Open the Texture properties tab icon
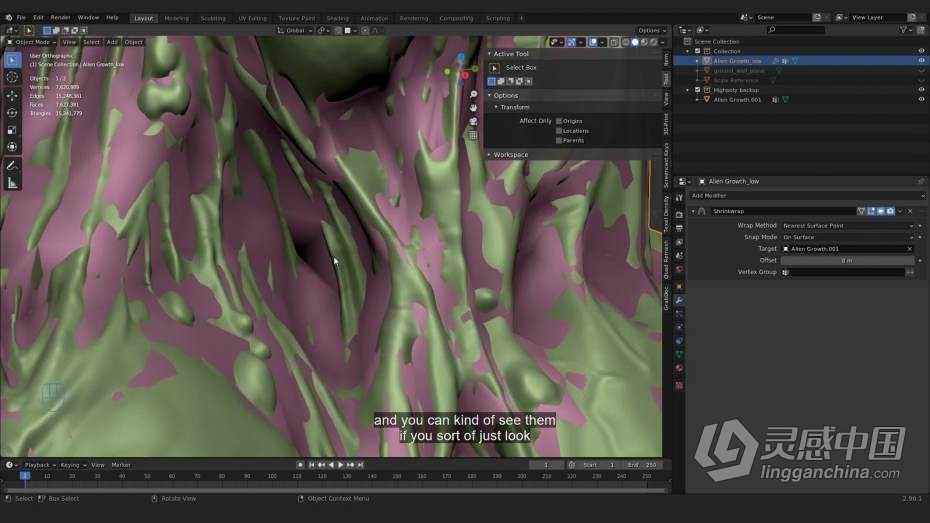 [x=679, y=385]
